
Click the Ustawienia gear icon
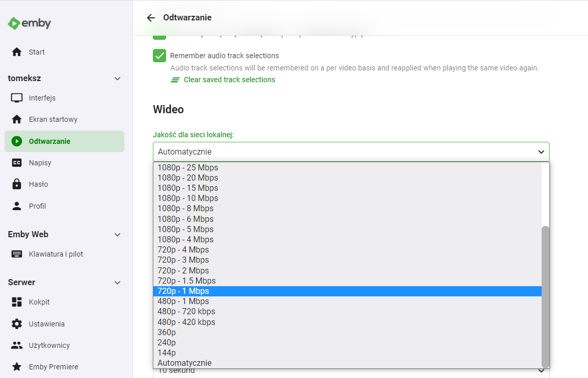[x=17, y=323]
